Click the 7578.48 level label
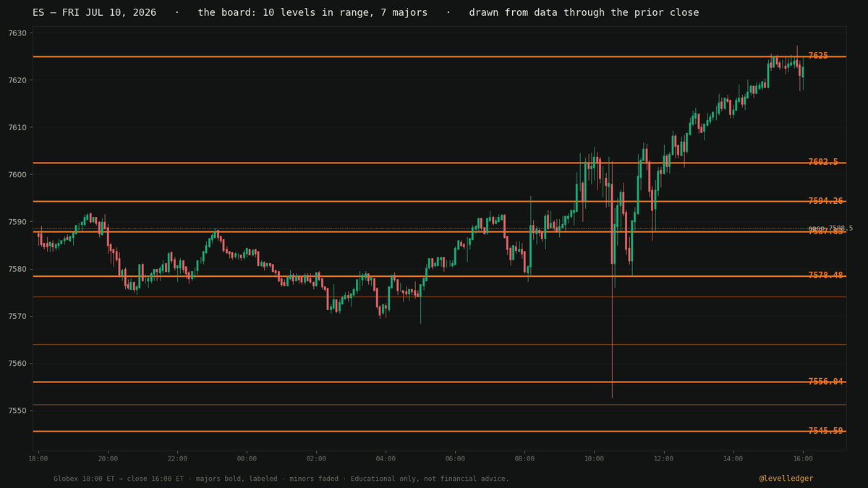 click(x=825, y=275)
